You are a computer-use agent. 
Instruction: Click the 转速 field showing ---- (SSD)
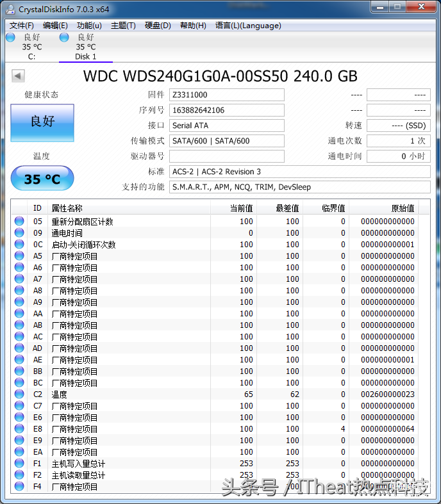pyautogui.click(x=399, y=126)
